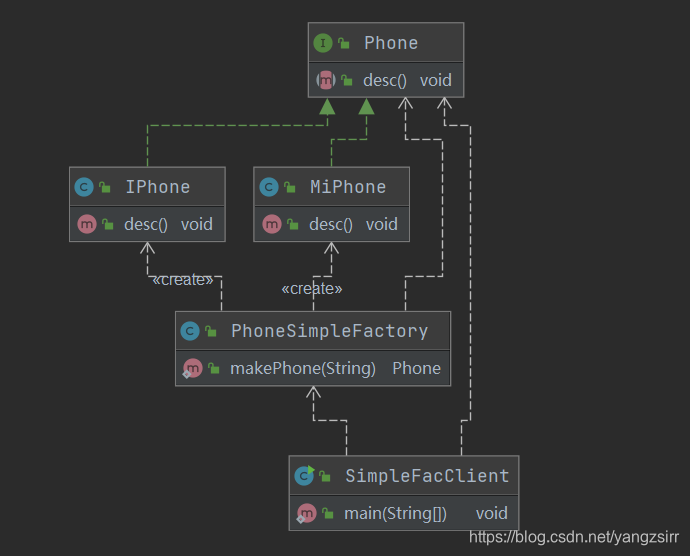Click the static method icon beside makePhone(String)
Viewport: 690px width, 556px height.
point(192,368)
